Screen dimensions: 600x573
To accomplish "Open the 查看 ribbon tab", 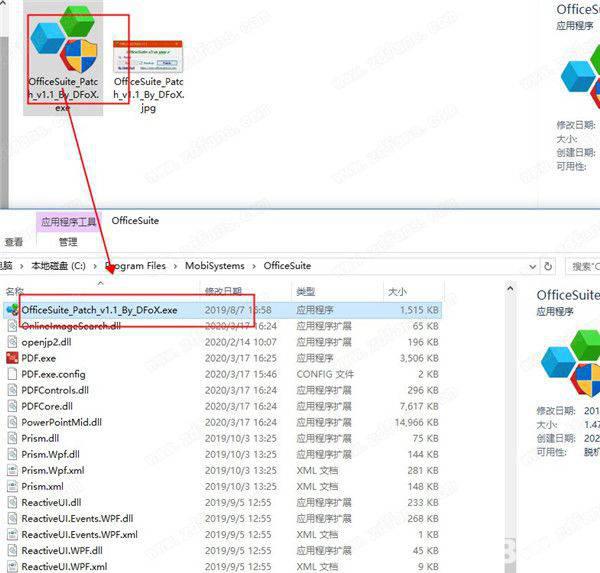I will [14, 242].
